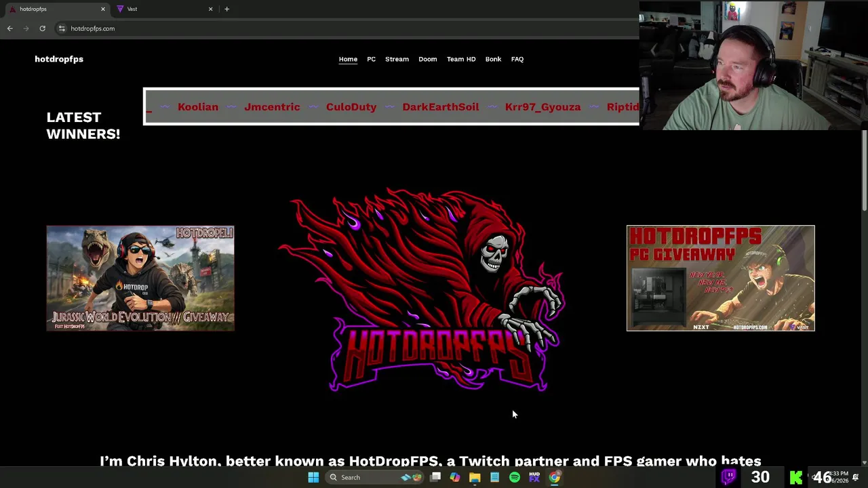This screenshot has width=868, height=488.
Task: Go to the PC page
Action: pos(371,59)
